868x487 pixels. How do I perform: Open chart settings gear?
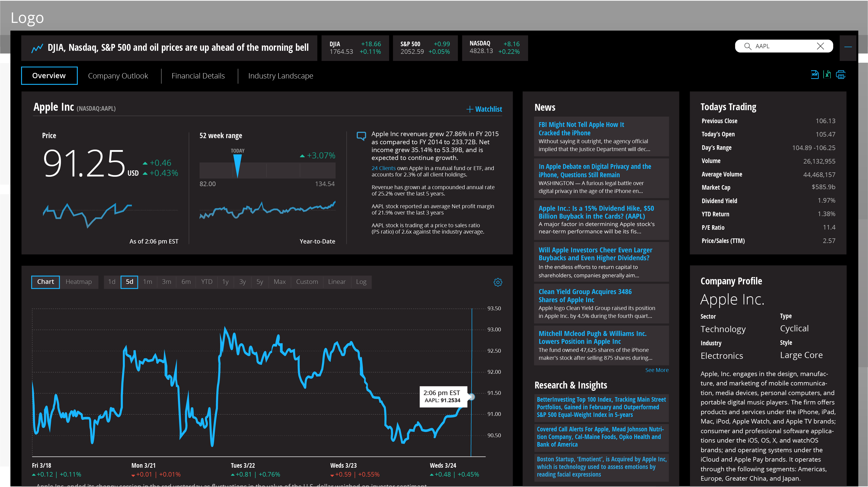[x=498, y=282]
